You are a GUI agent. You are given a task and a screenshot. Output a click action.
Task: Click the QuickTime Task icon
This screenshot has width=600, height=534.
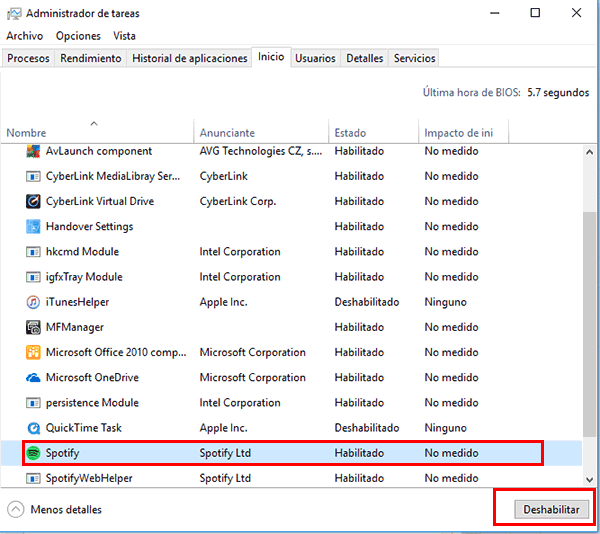tap(33, 428)
